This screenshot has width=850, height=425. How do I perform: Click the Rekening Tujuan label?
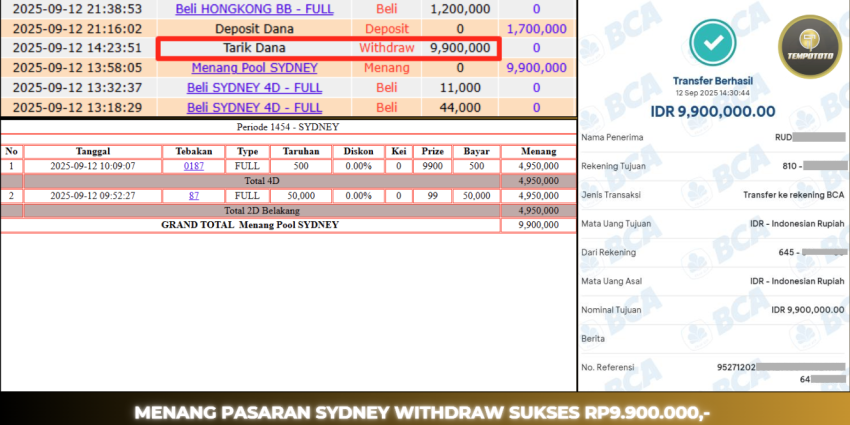613,166
